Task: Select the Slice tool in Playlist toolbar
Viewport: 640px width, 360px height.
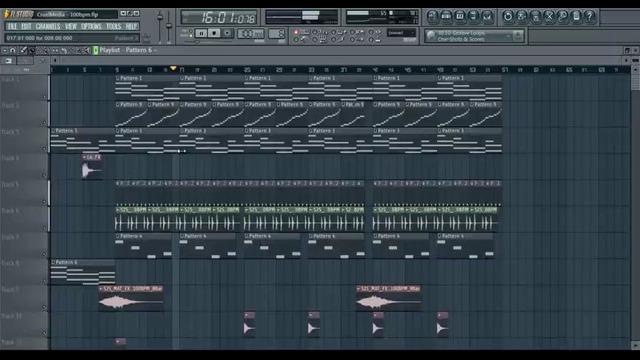Action: coord(63,50)
